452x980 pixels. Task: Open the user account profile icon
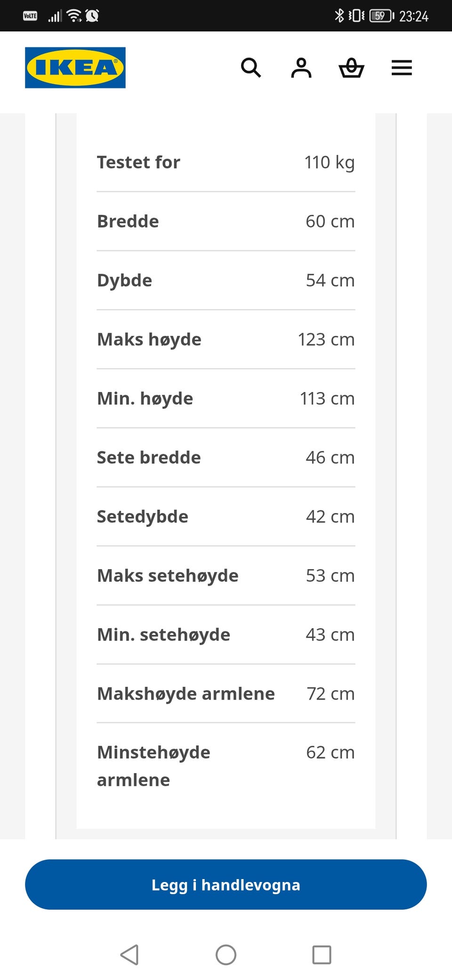[301, 68]
